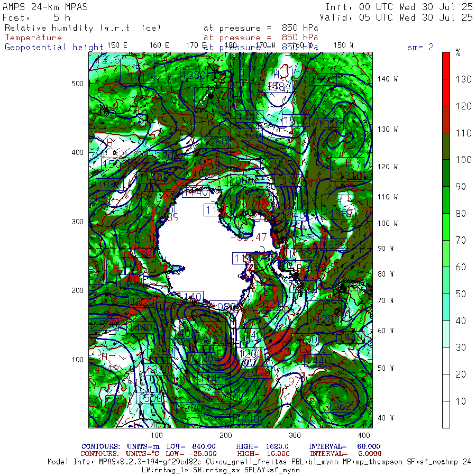Select the 'Valid: 05 UTC Wed 30 Jul 25' line
Screen dimensions: 476x476
pos(396,17)
